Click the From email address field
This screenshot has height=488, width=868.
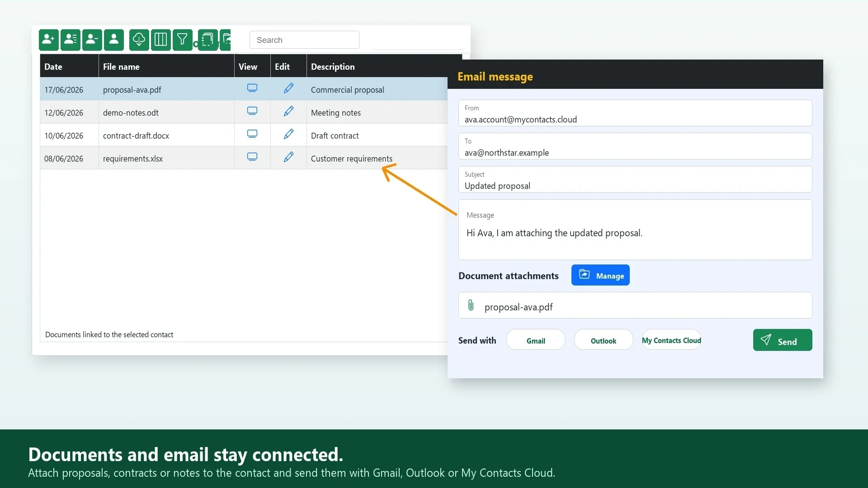(x=635, y=113)
